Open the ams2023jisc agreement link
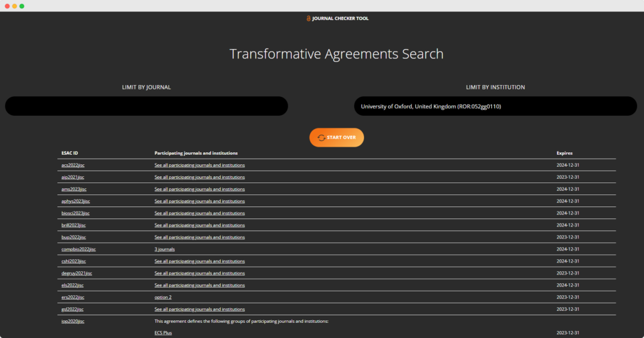Image resolution: width=644 pixels, height=338 pixels. [x=74, y=189]
